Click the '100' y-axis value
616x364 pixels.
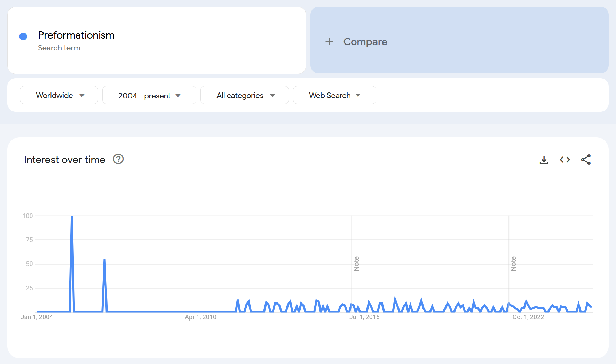click(28, 216)
